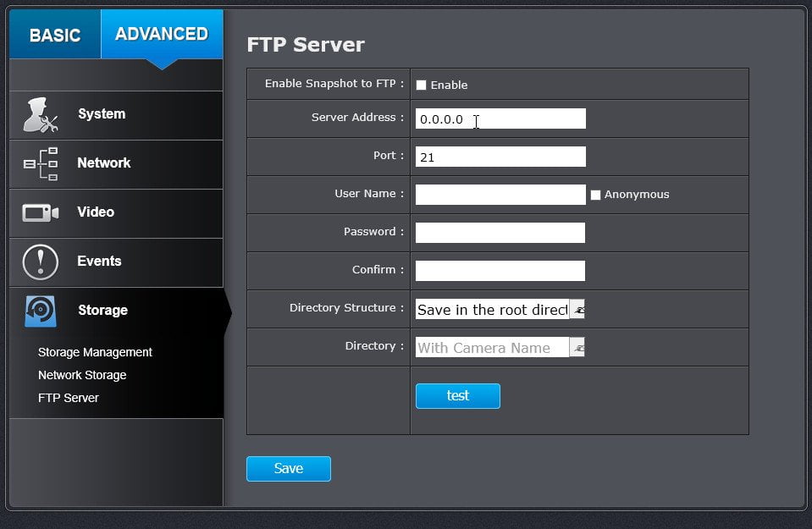
Task: Click the test button
Action: [458, 396]
